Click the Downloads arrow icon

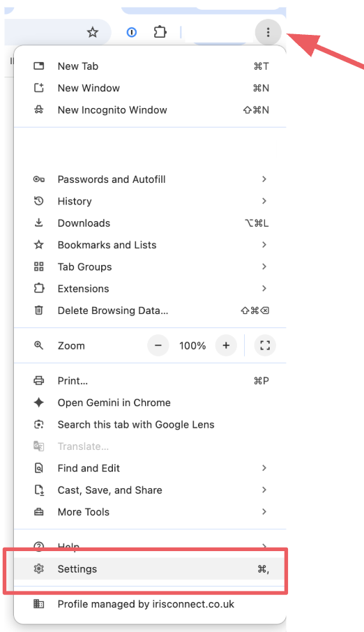coord(38,223)
